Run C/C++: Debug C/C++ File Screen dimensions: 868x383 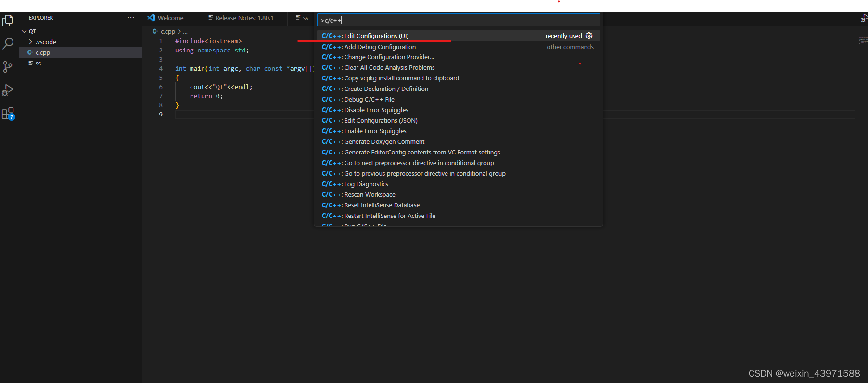459,99
